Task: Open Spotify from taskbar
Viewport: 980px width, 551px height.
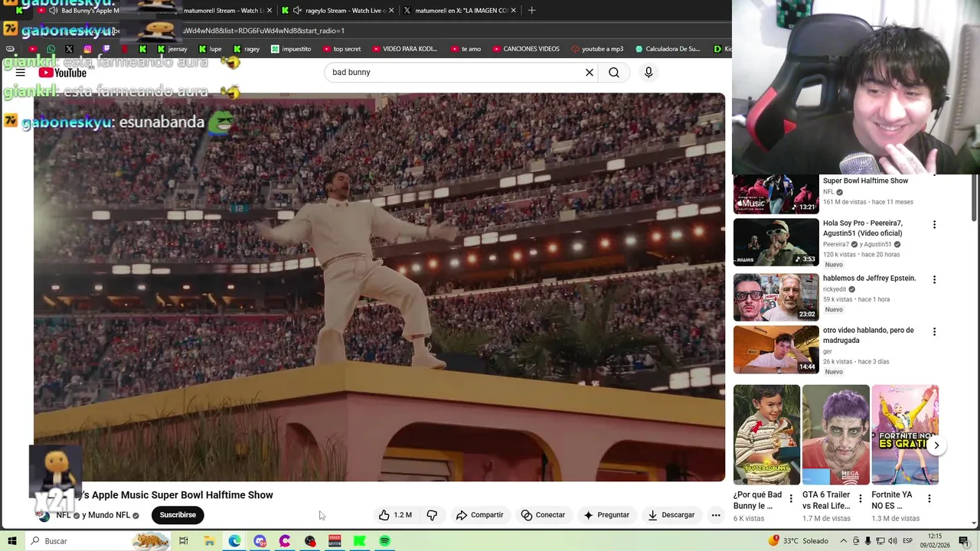Action: point(384,541)
